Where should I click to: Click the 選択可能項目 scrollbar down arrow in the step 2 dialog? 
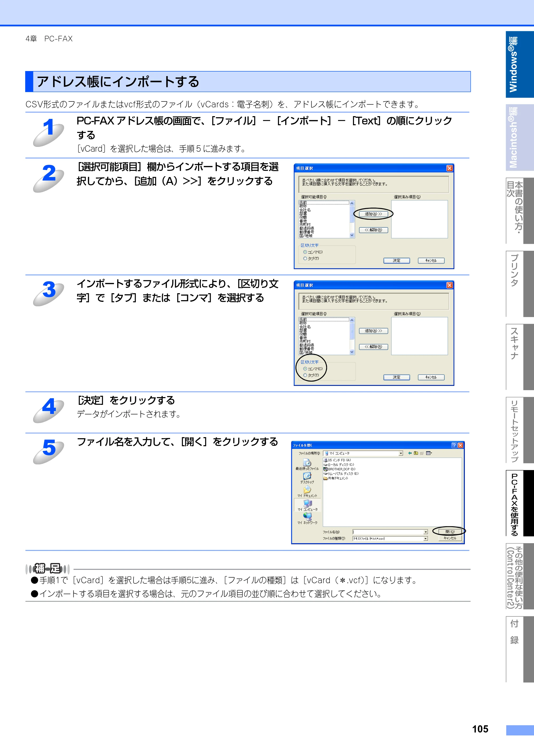352,235
